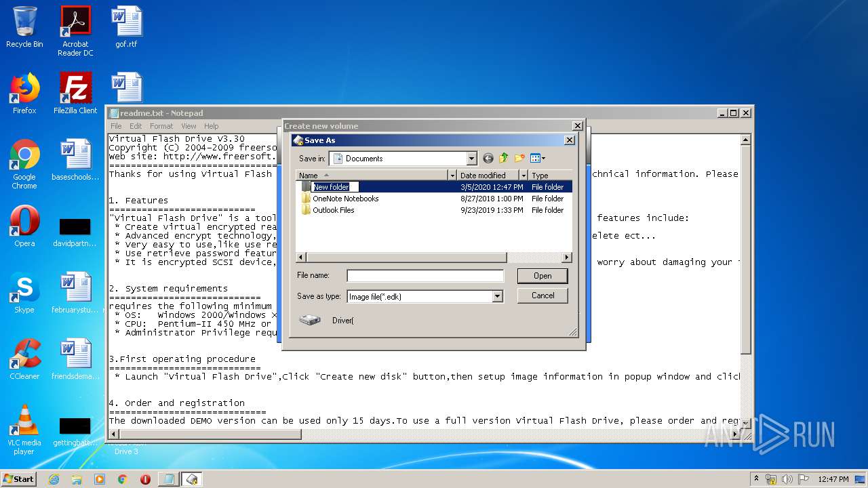Open the friendsdema document on desktop

(75, 359)
